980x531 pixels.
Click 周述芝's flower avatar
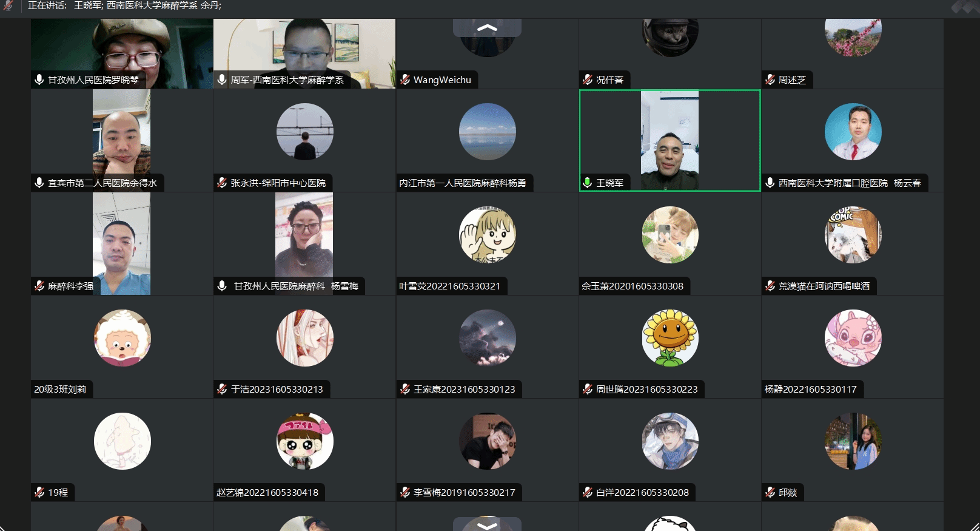tap(853, 36)
